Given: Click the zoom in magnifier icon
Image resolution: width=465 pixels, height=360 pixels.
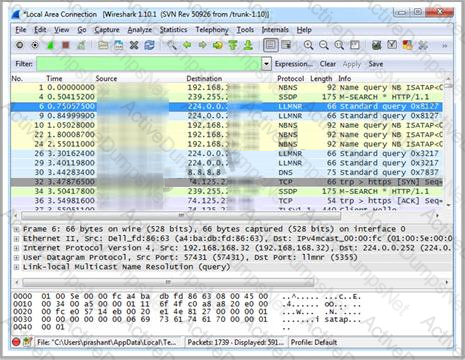Looking at the screenshot, I should [308, 45].
